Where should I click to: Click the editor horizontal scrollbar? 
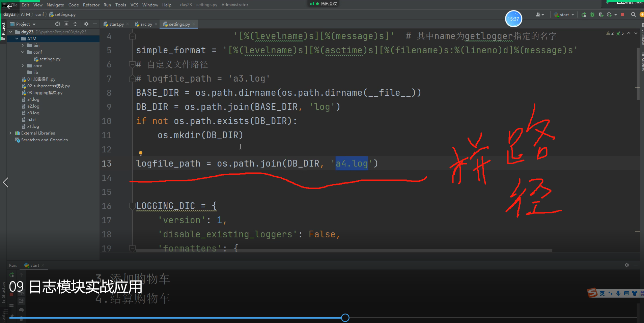[344, 251]
